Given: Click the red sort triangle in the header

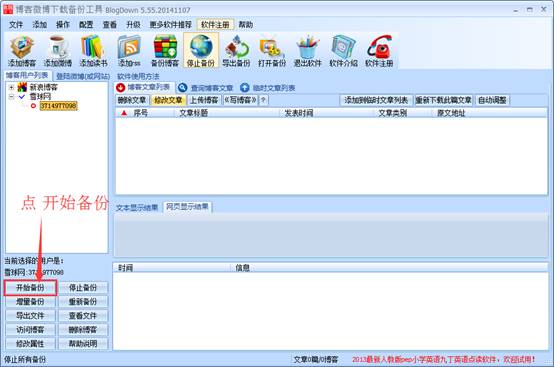Looking at the screenshot, I should click(x=124, y=113).
